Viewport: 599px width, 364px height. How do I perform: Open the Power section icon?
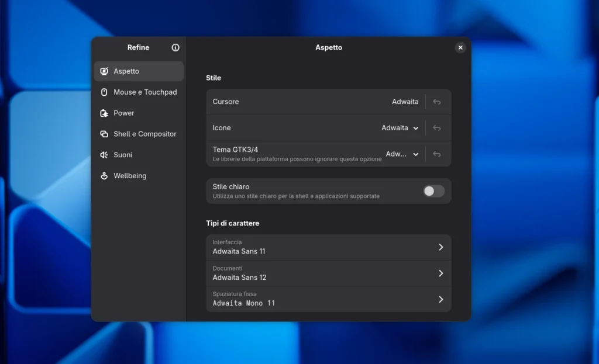tap(104, 113)
